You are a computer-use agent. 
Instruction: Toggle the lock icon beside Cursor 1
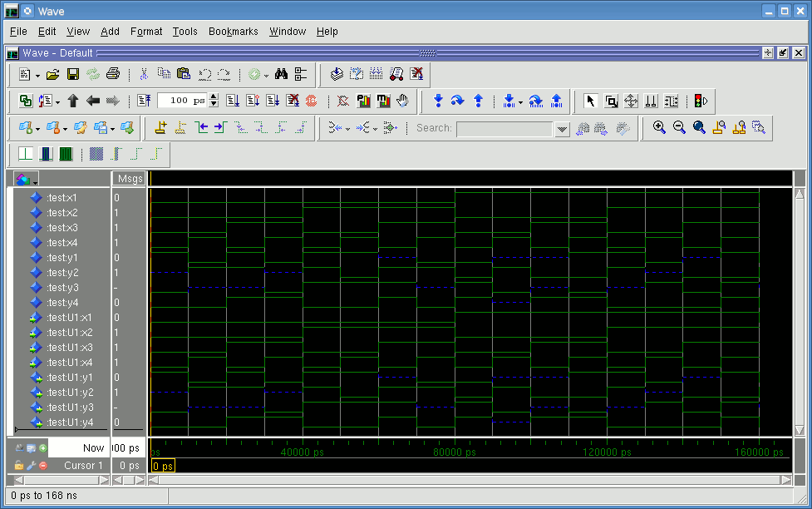(19, 466)
